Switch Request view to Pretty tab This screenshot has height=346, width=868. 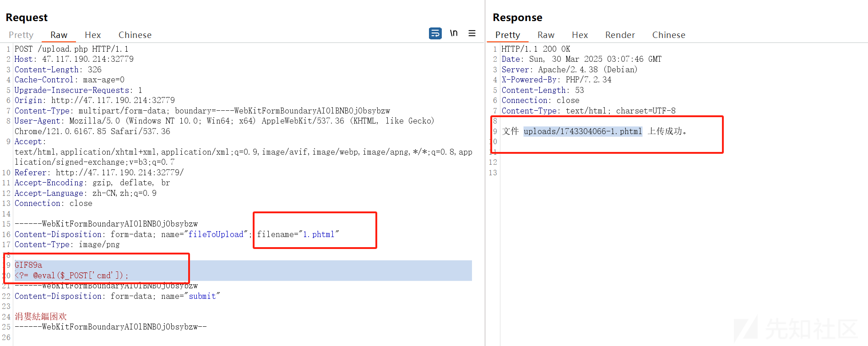[21, 35]
